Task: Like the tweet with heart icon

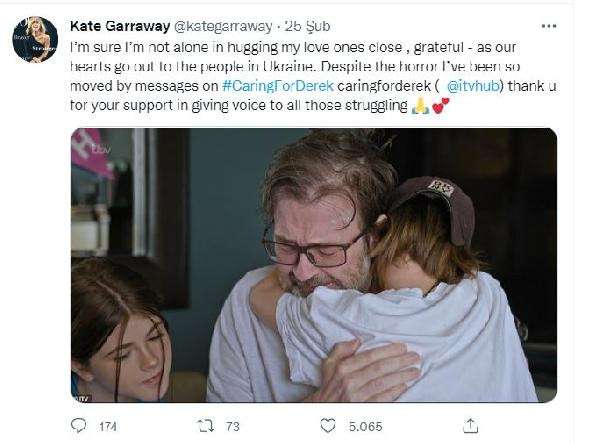Action: (x=328, y=426)
